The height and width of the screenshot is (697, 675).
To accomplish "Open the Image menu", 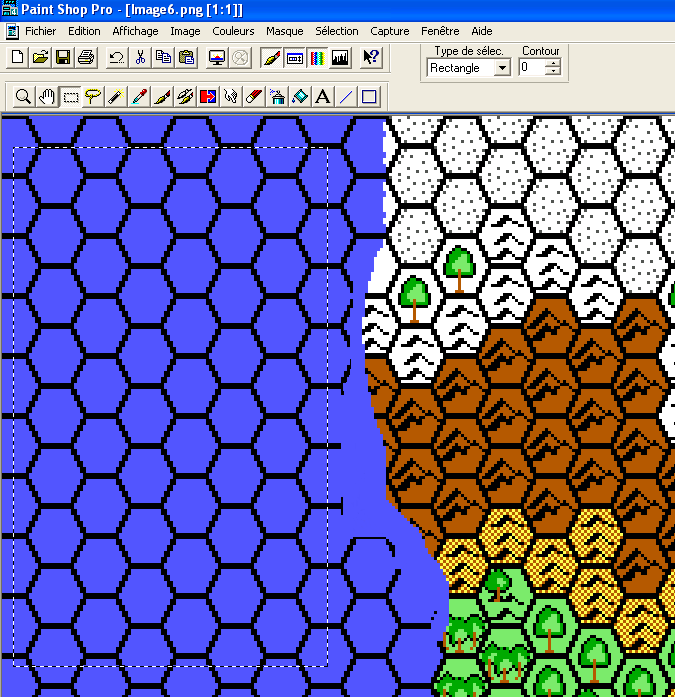I will tap(185, 31).
